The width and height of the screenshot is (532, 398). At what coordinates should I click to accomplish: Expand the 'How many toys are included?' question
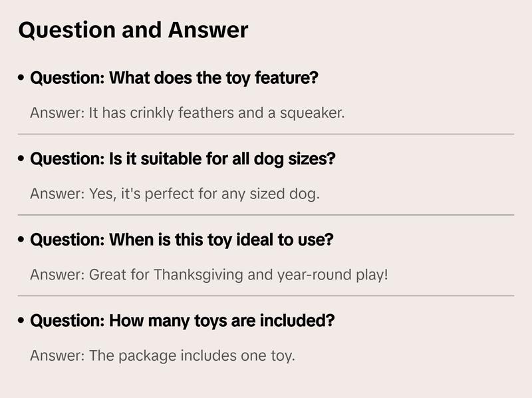(182, 321)
